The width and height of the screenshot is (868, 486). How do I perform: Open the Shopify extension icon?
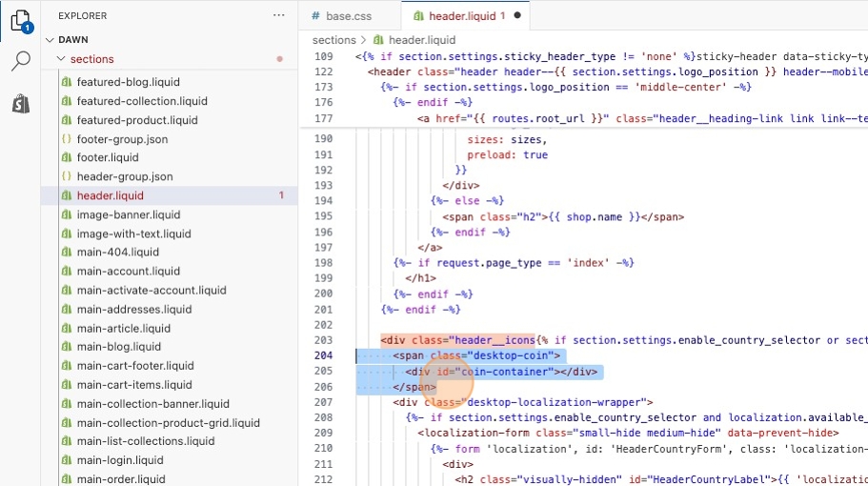point(20,104)
